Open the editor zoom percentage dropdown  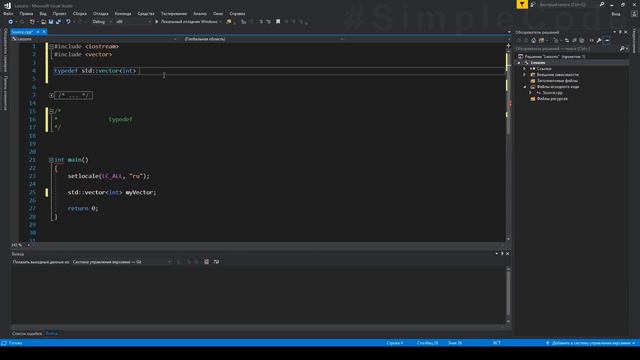tap(21, 245)
